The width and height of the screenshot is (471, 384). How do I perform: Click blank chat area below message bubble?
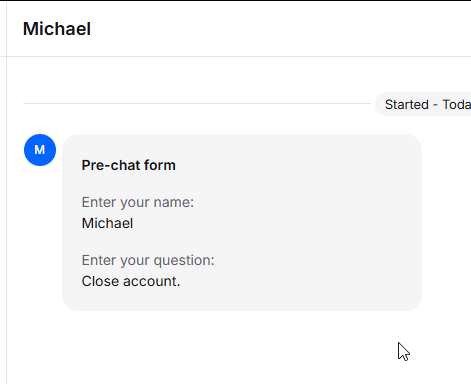(233, 347)
